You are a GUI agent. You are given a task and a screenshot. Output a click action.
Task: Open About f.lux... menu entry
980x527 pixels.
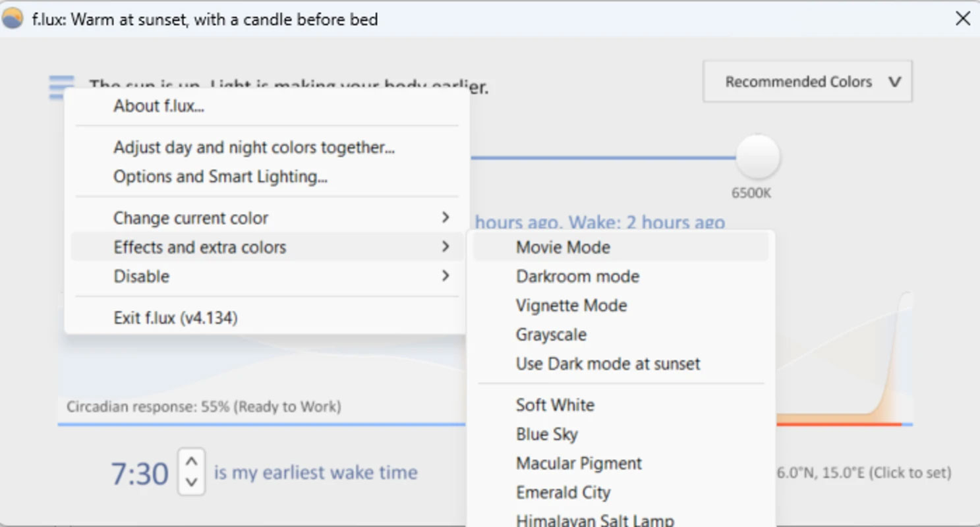(267, 106)
